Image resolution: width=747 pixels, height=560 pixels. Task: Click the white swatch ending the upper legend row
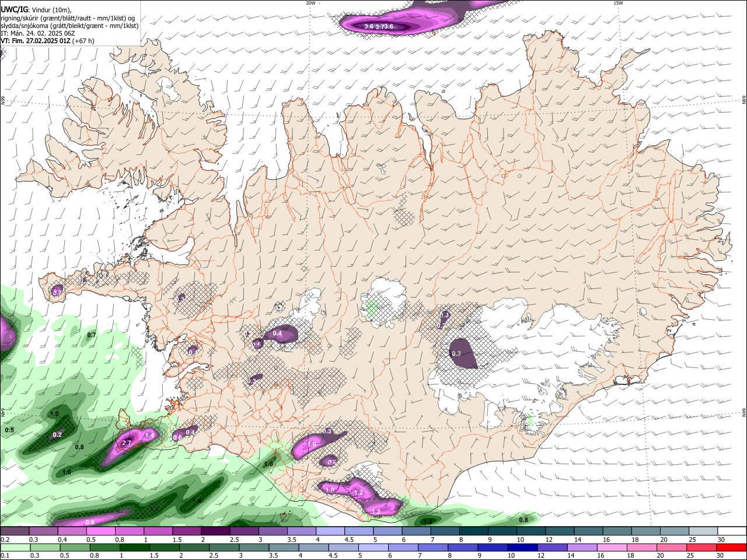732,531
